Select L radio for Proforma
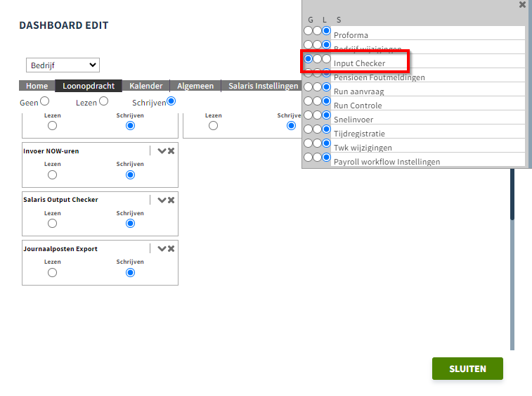Viewport: 532px width, 396px height. (x=317, y=30)
